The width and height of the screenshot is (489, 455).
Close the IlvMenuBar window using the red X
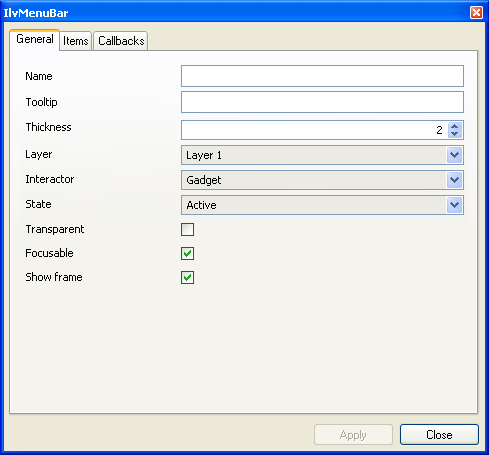(x=476, y=13)
